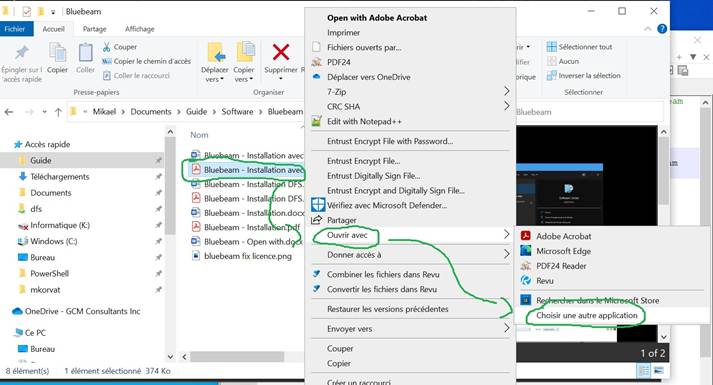Open the Fichier tab
The width and height of the screenshot is (713, 385).
pyautogui.click(x=15, y=29)
